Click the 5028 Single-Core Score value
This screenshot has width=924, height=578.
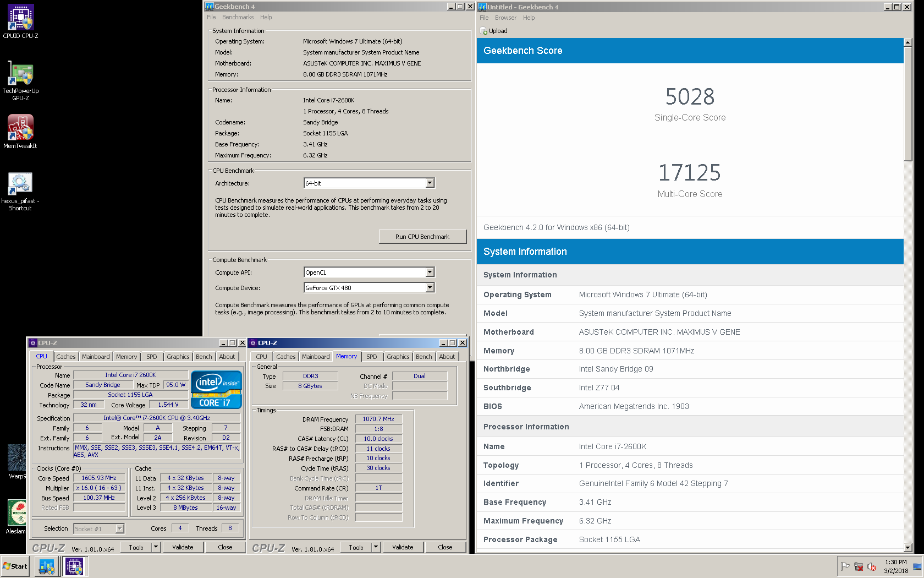point(690,97)
